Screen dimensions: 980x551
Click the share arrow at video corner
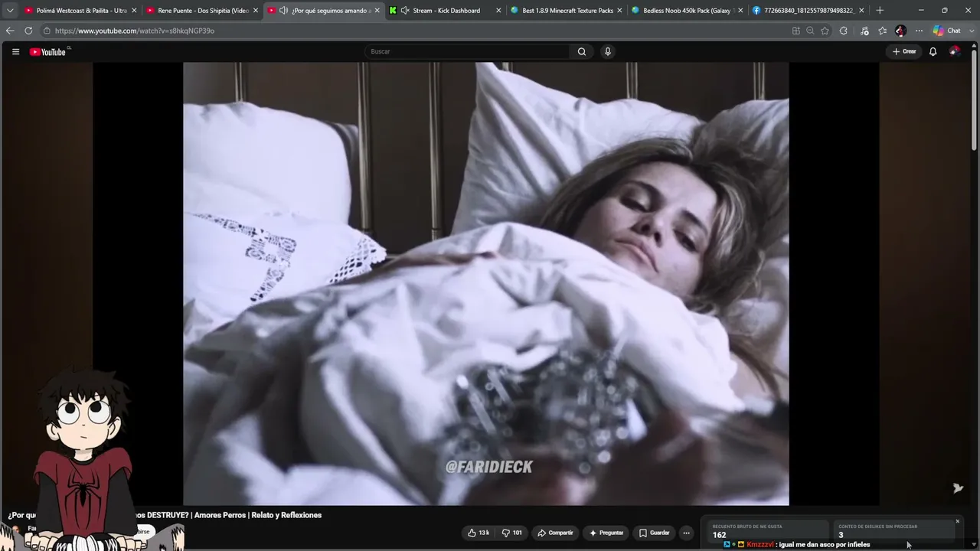pos(958,488)
